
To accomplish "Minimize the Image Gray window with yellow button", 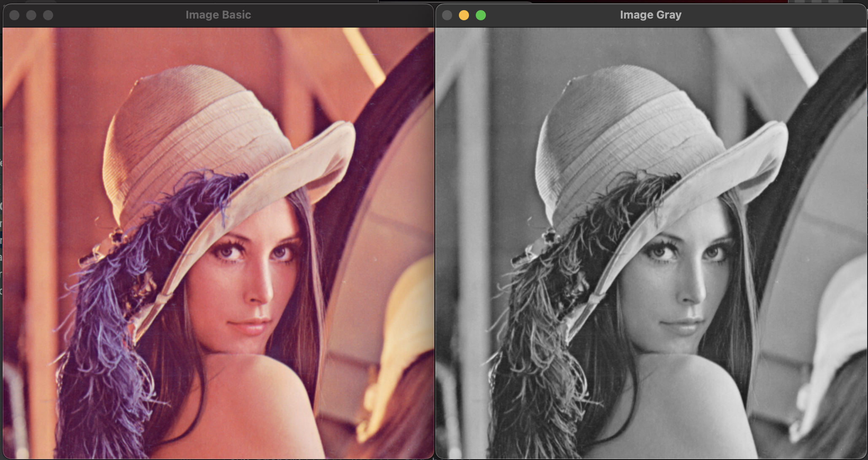I will 464,15.
